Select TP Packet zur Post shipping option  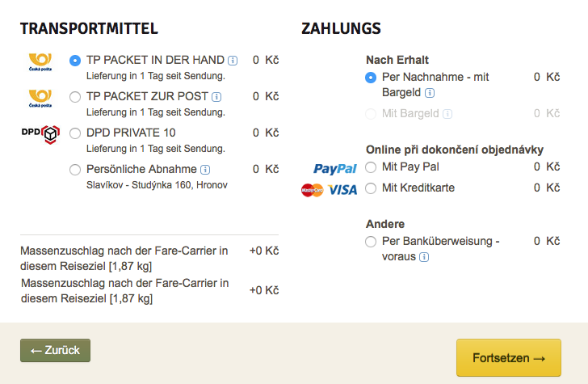[x=75, y=97]
